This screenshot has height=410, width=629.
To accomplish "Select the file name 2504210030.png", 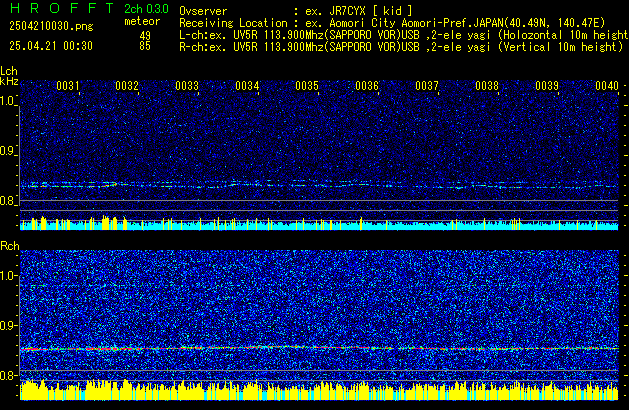I will (51, 26).
